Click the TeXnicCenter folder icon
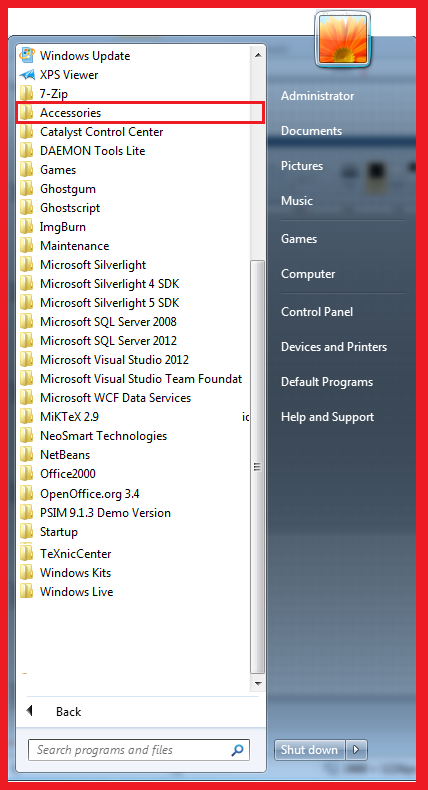 26,553
